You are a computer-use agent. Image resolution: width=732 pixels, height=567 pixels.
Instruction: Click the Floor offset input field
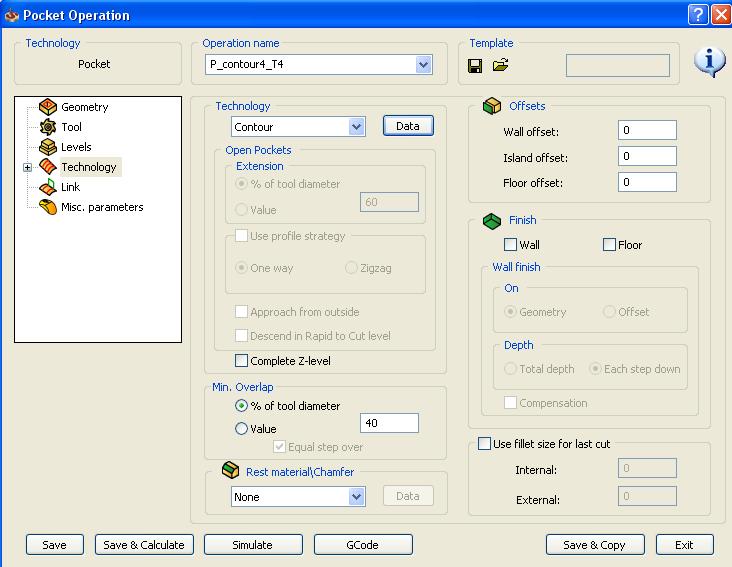point(647,182)
